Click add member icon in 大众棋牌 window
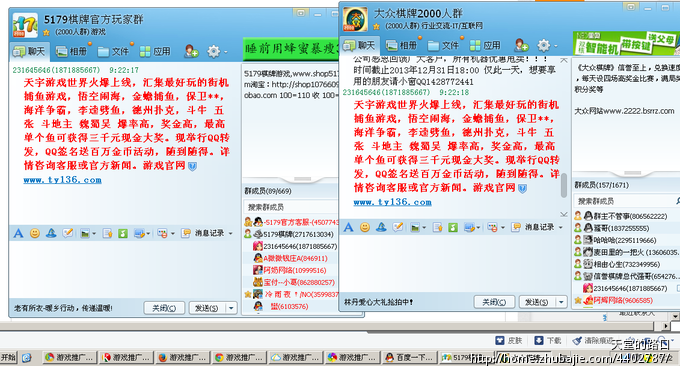The image size is (680, 366). pyautogui.click(x=521, y=45)
